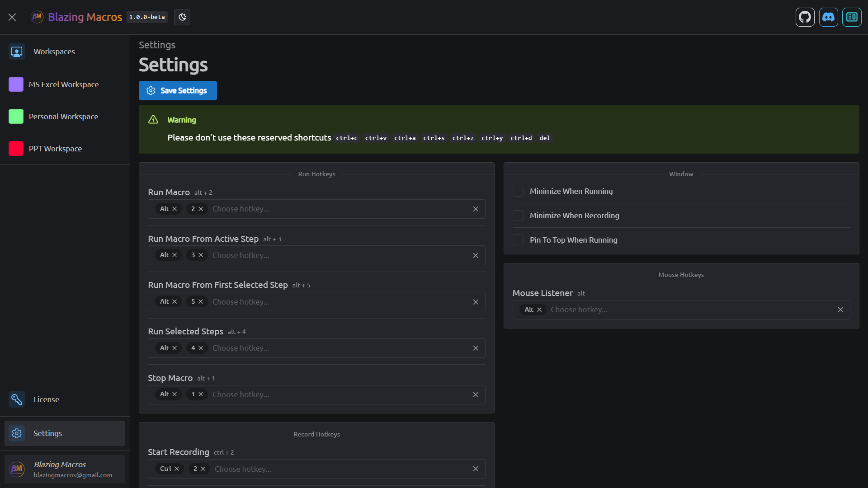Enable Minimize When Recording checkbox
Image resolution: width=868 pixels, height=488 pixels.
click(518, 216)
